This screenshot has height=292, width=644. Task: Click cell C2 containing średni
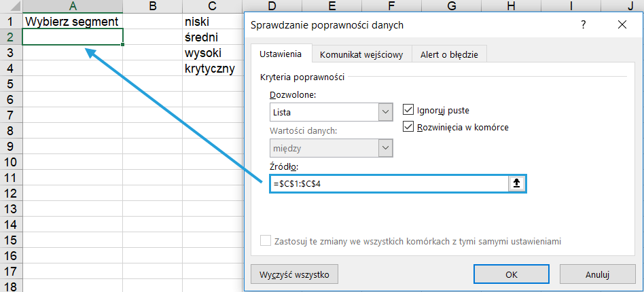click(212, 37)
